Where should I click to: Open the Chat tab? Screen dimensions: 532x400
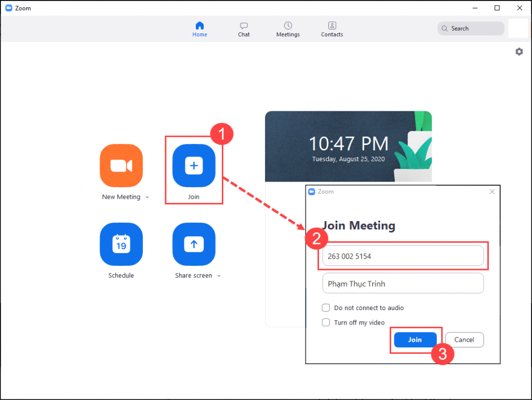click(244, 29)
